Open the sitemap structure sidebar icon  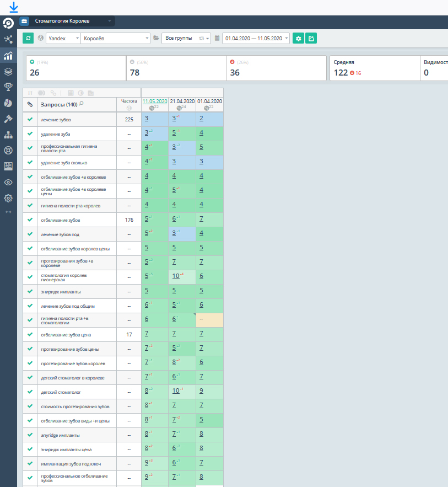coord(8,135)
